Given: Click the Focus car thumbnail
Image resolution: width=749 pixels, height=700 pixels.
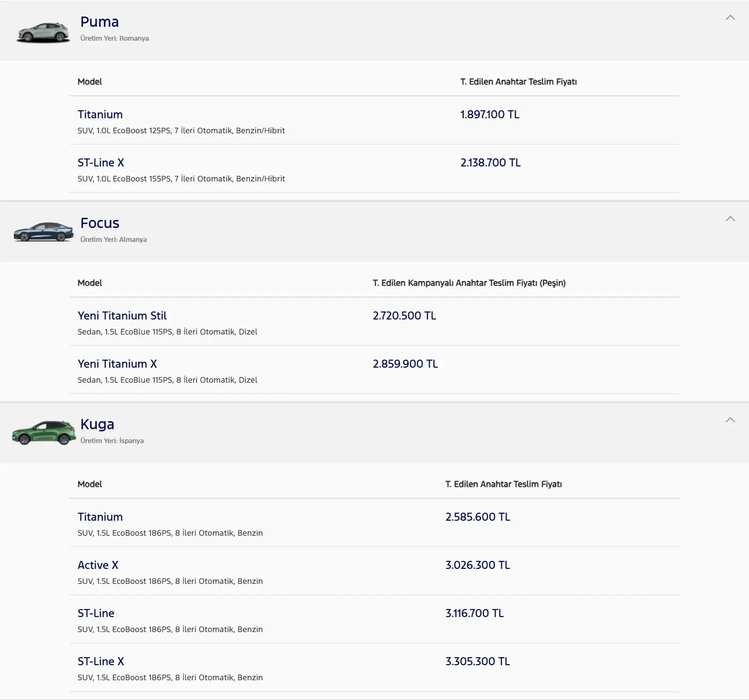Looking at the screenshot, I should coord(43,232).
